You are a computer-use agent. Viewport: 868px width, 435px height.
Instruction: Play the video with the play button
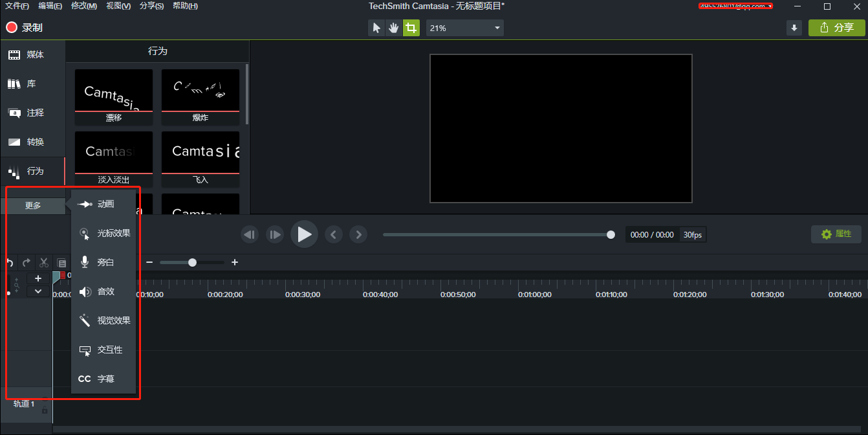pyautogui.click(x=304, y=234)
